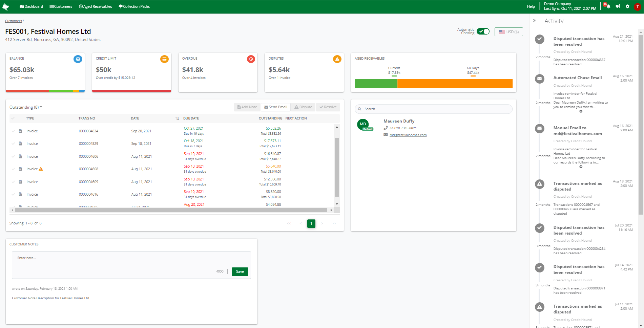This screenshot has height=328, width=644.
Task: Select the checkbox for invoice 0000004616
Action: point(13,194)
